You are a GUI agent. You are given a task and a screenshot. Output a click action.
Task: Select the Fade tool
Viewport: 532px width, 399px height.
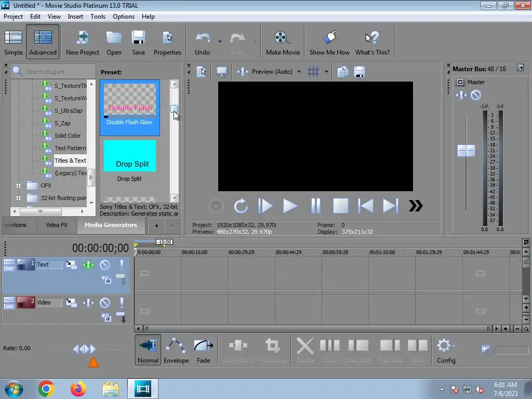click(x=203, y=350)
